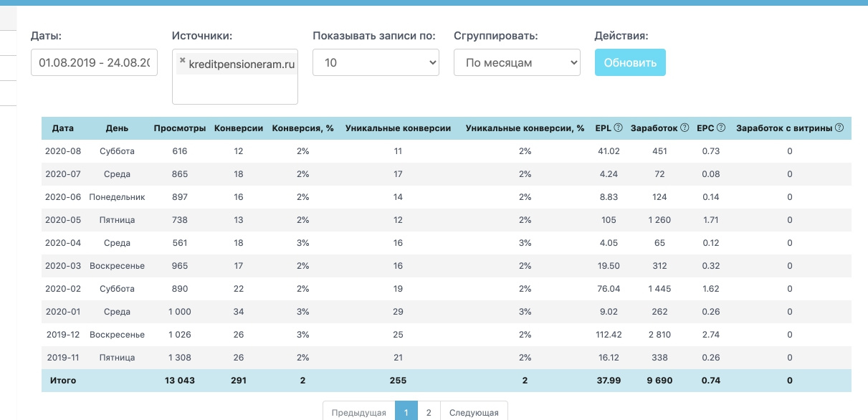Click total earnings 9 690
Viewport: 868px width, 420px height.
click(x=659, y=381)
